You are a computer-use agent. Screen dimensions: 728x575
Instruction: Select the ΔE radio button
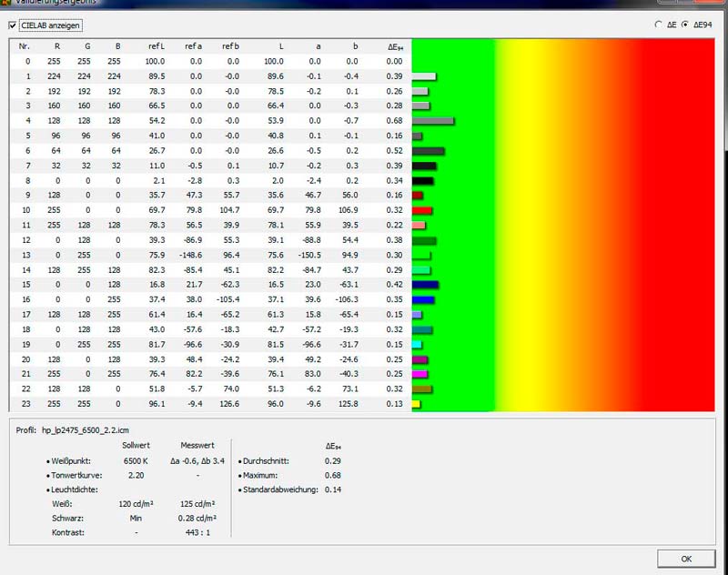pyautogui.click(x=659, y=25)
